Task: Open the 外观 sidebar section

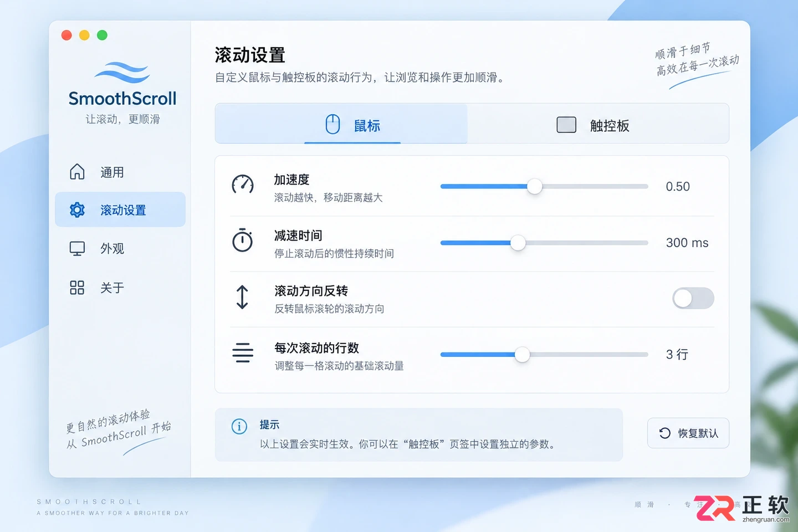Action: (x=120, y=248)
